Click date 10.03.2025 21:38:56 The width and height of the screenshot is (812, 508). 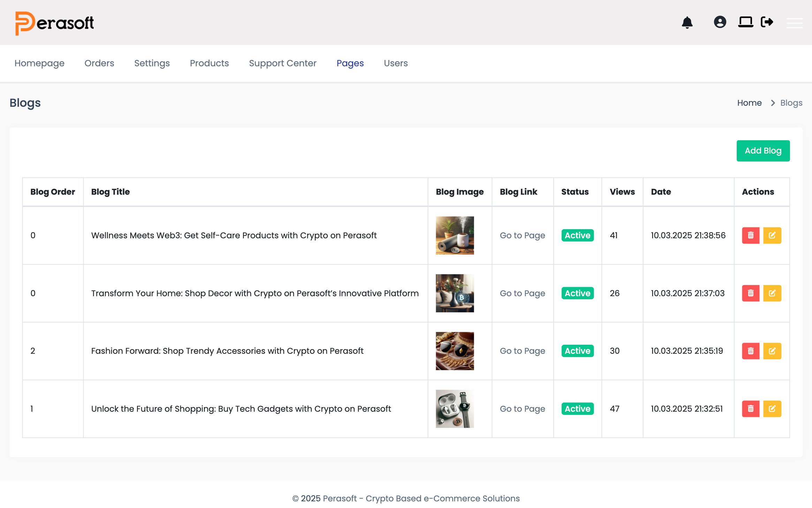tap(688, 236)
